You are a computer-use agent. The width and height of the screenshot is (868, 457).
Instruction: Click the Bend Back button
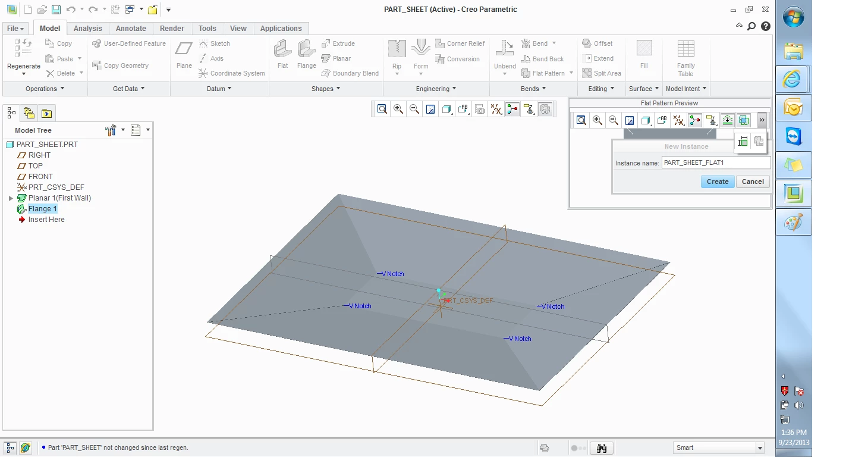click(x=542, y=59)
